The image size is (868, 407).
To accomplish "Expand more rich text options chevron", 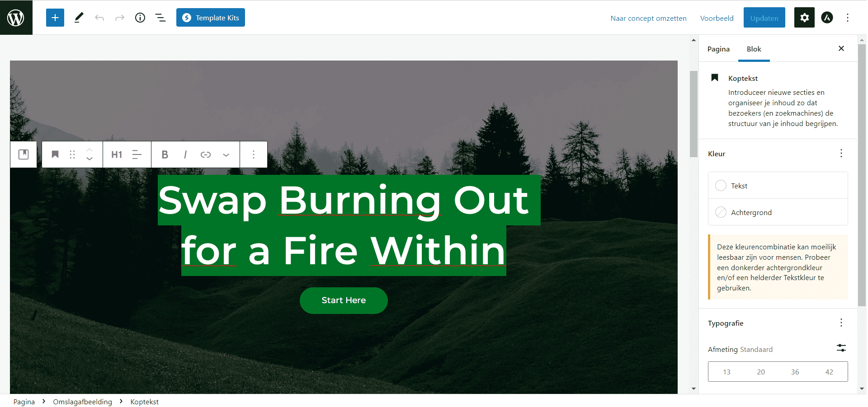I will [x=226, y=154].
